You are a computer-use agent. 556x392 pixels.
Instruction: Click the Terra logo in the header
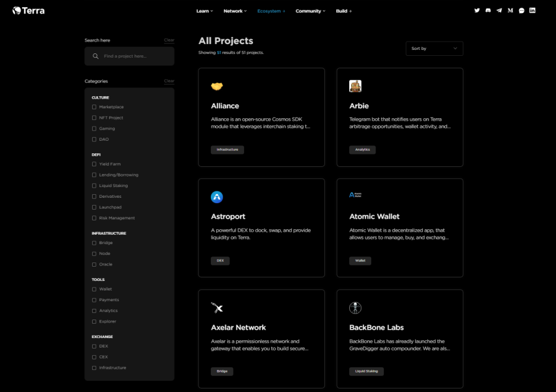point(29,11)
